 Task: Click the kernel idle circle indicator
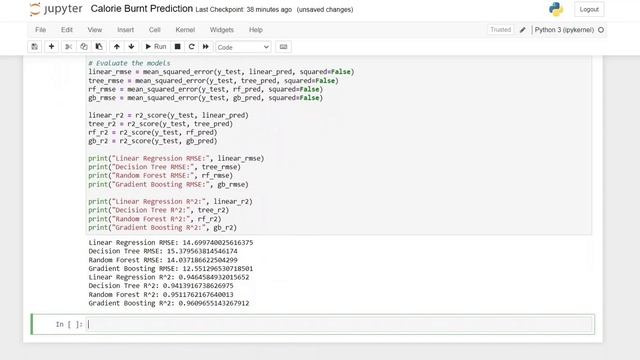601,30
